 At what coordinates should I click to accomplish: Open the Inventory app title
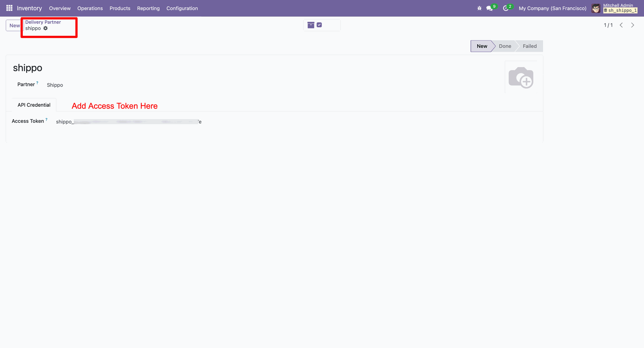pos(30,8)
